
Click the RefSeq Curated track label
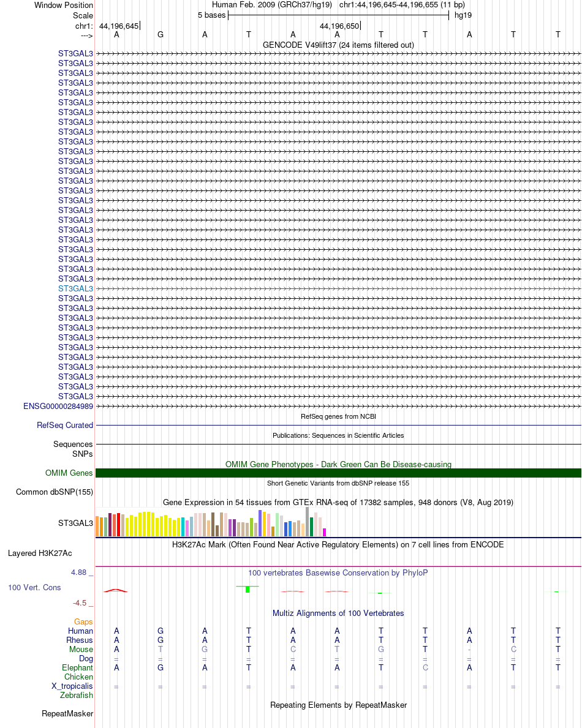coord(65,426)
